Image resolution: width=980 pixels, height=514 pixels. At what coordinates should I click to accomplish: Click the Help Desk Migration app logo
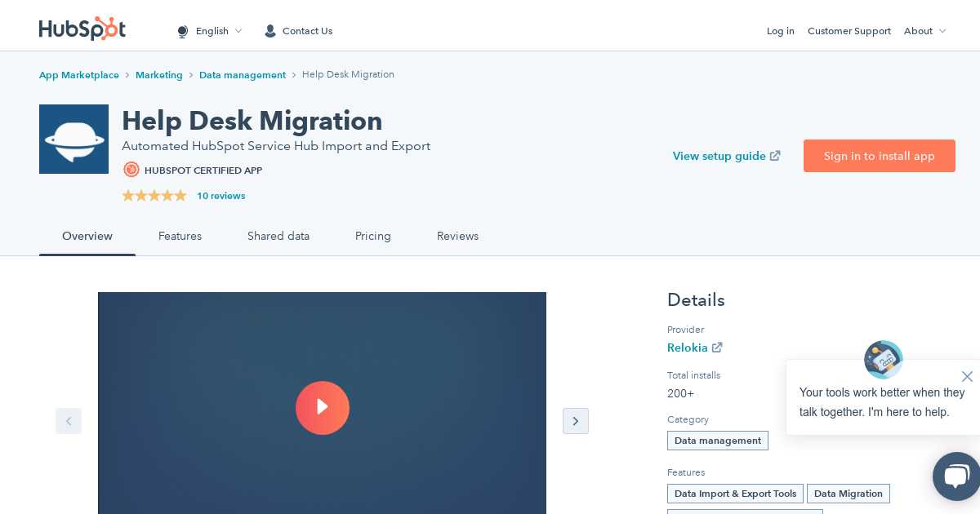point(73,139)
